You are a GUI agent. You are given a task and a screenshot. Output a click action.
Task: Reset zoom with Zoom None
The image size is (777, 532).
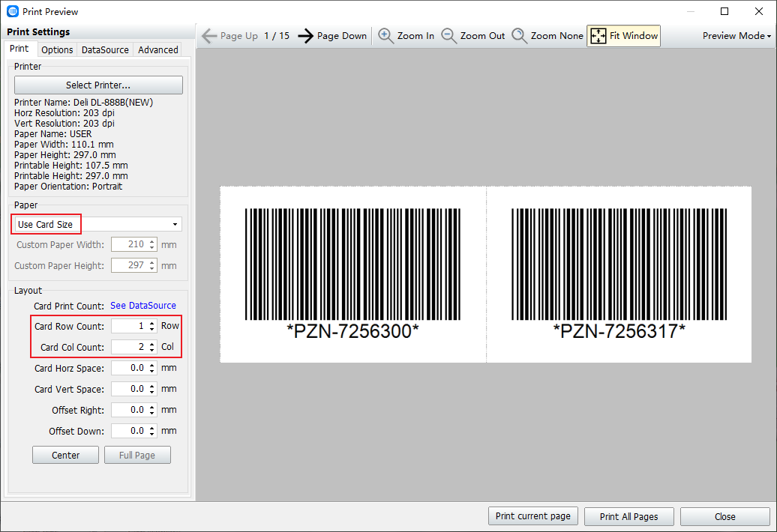click(547, 36)
